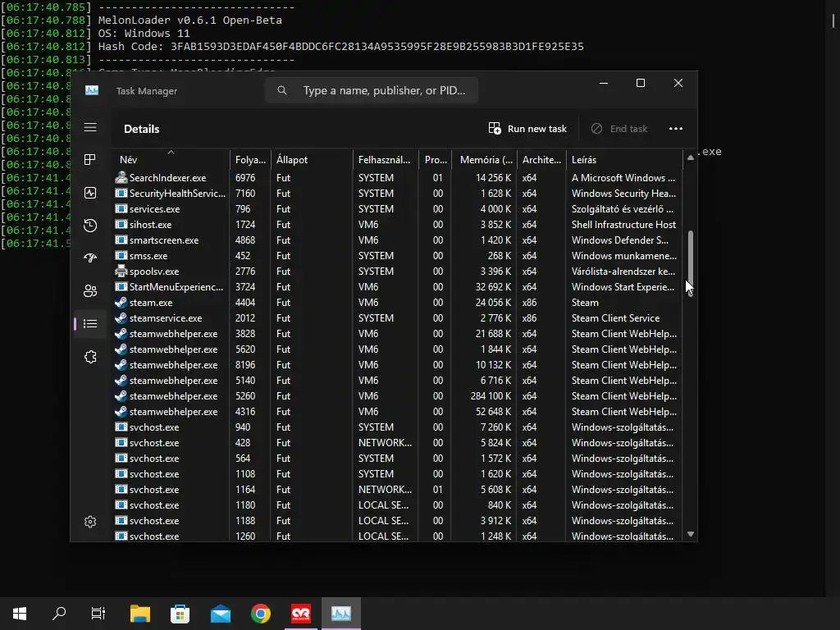
Task: Click the scrollbar down arrow
Action: 691,534
